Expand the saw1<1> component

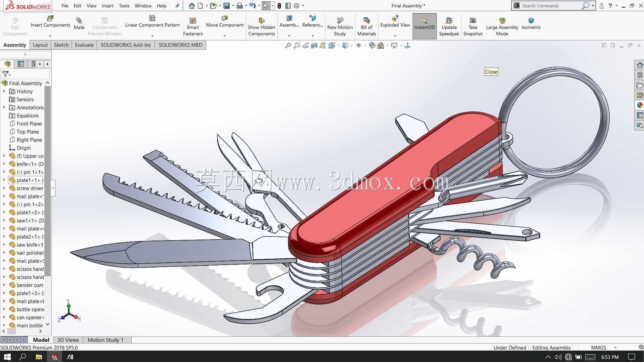pos(4,220)
